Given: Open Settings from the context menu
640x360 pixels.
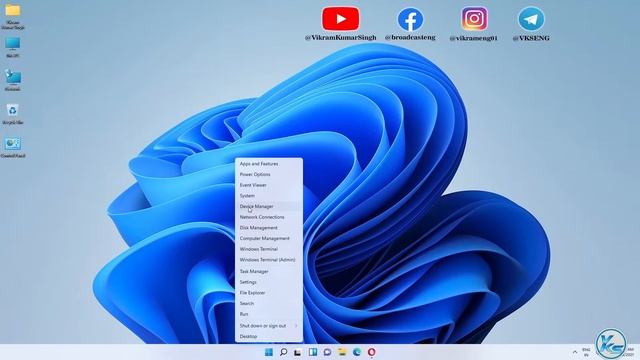Looking at the screenshot, I should click(x=269, y=282).
